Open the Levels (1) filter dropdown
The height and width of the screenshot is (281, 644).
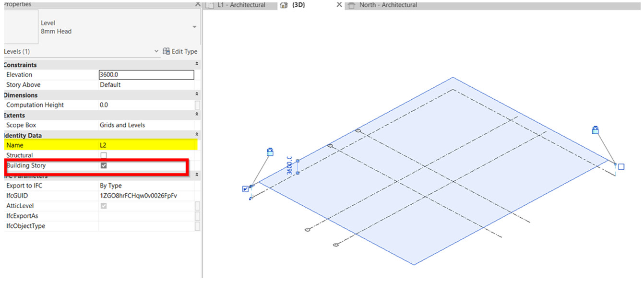pyautogui.click(x=156, y=51)
